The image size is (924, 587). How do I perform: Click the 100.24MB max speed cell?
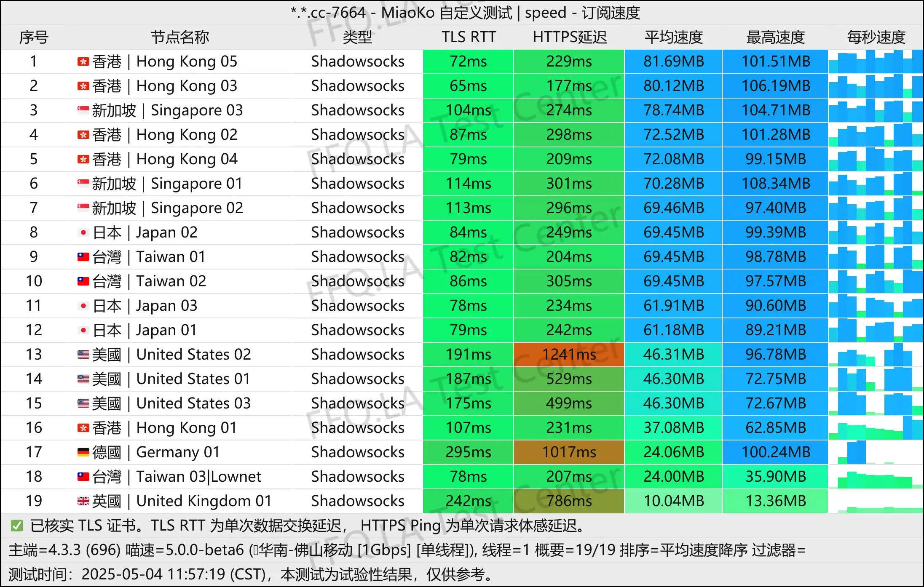(x=776, y=452)
